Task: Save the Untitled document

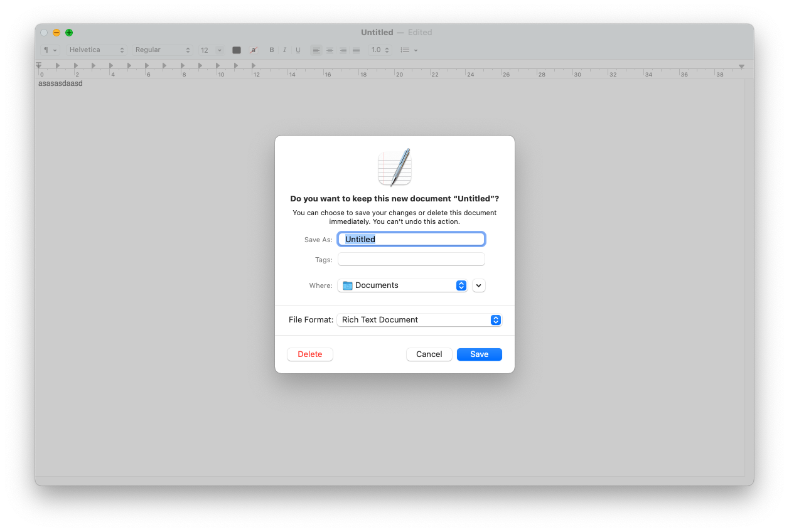Action: [x=479, y=354]
